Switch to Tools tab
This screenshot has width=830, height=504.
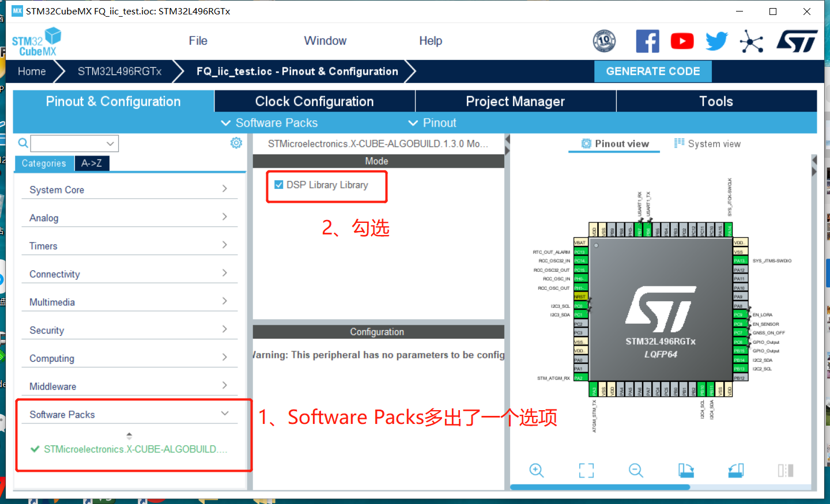716,101
